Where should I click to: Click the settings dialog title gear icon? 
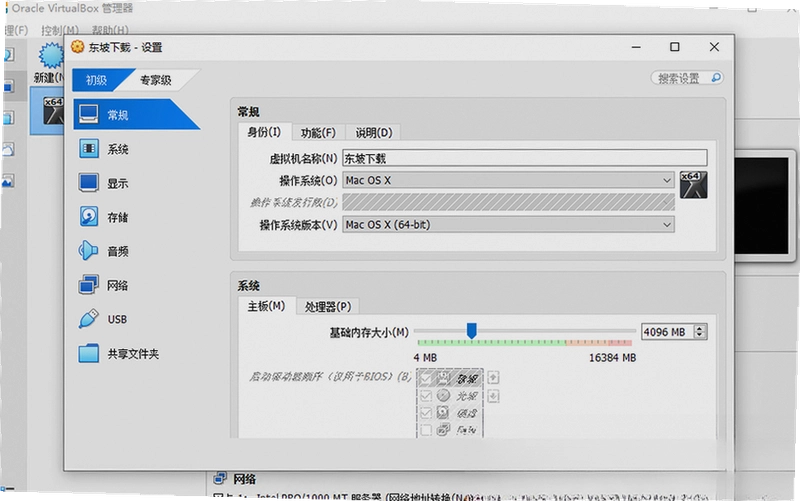(78, 47)
